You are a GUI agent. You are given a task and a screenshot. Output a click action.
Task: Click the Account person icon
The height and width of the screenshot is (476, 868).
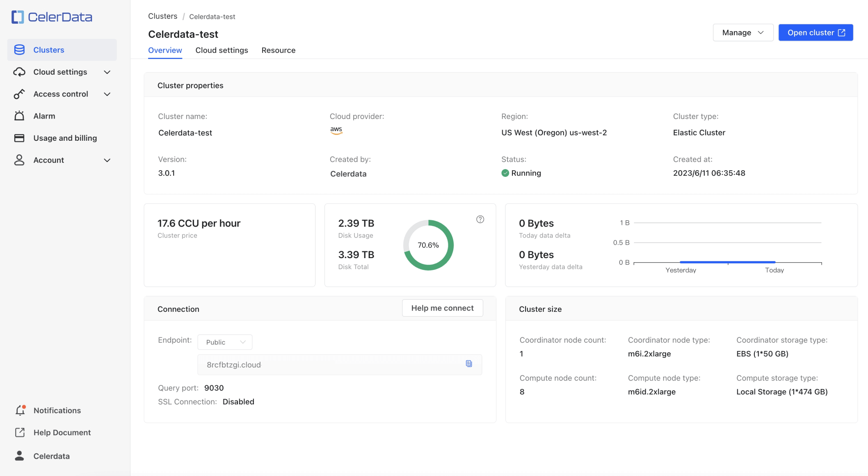point(19,160)
